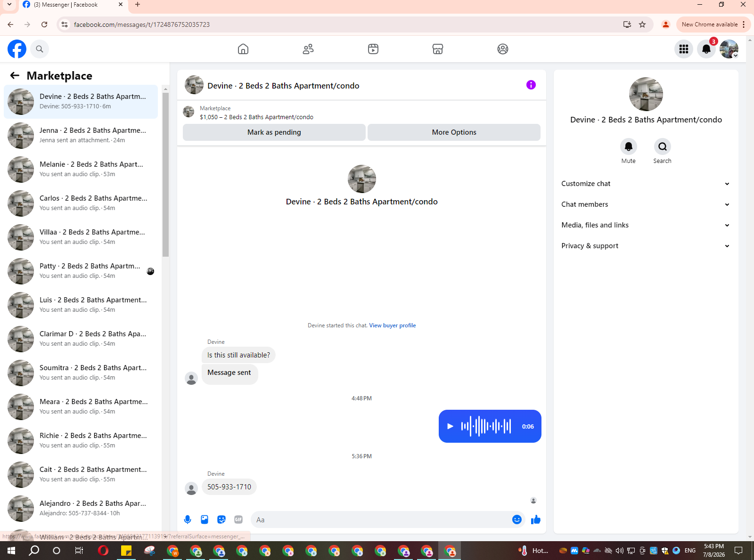Go back using the Marketplace arrow
754x560 pixels.
[15, 75]
